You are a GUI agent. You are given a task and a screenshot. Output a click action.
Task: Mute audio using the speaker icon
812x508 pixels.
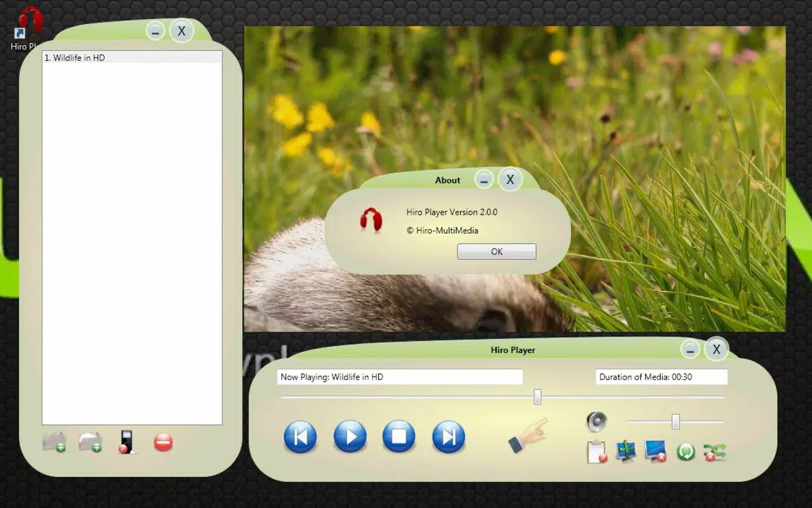click(596, 421)
